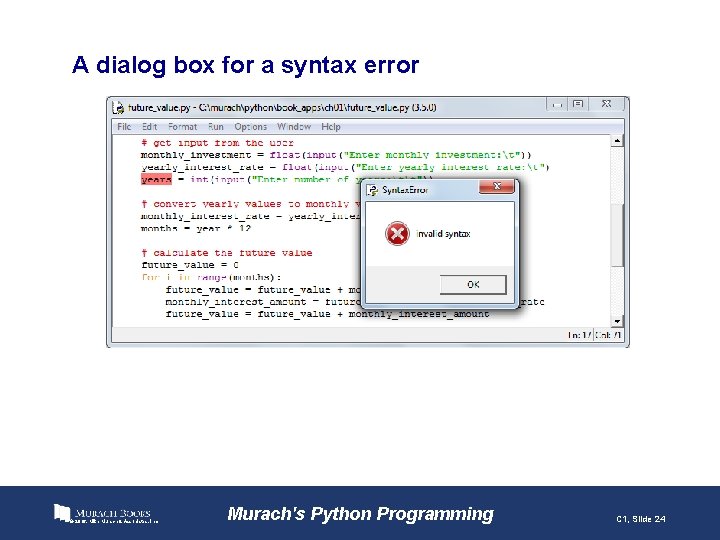Click the scrollbar up arrow in editor
This screenshot has width=720, height=540.
pos(617,141)
